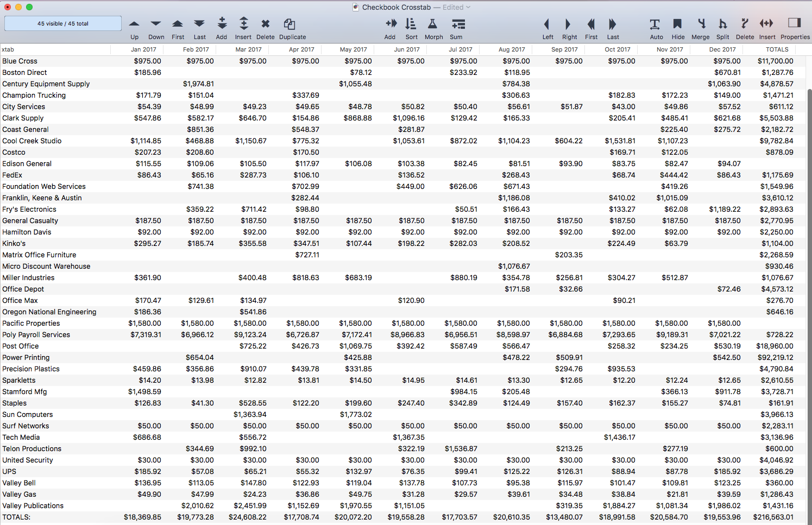Select the Dec 2017 column header

[x=722, y=49]
